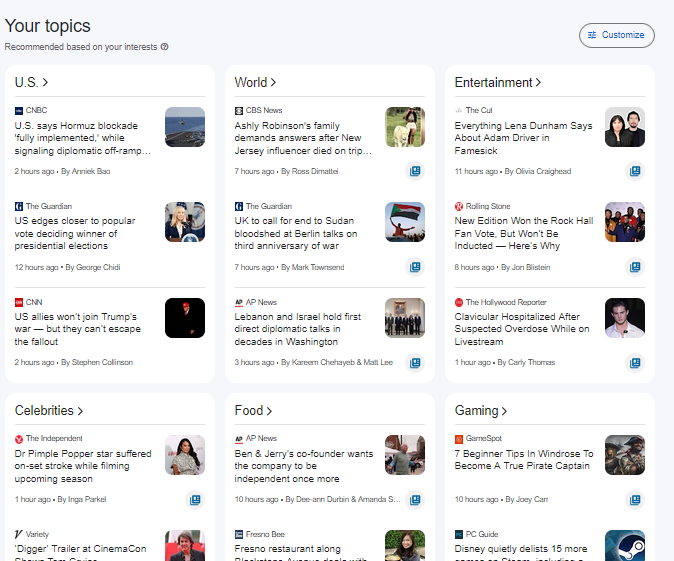The image size is (674, 561).
Task: Open full coverage for Ashly Robinson story
Action: click(x=414, y=171)
